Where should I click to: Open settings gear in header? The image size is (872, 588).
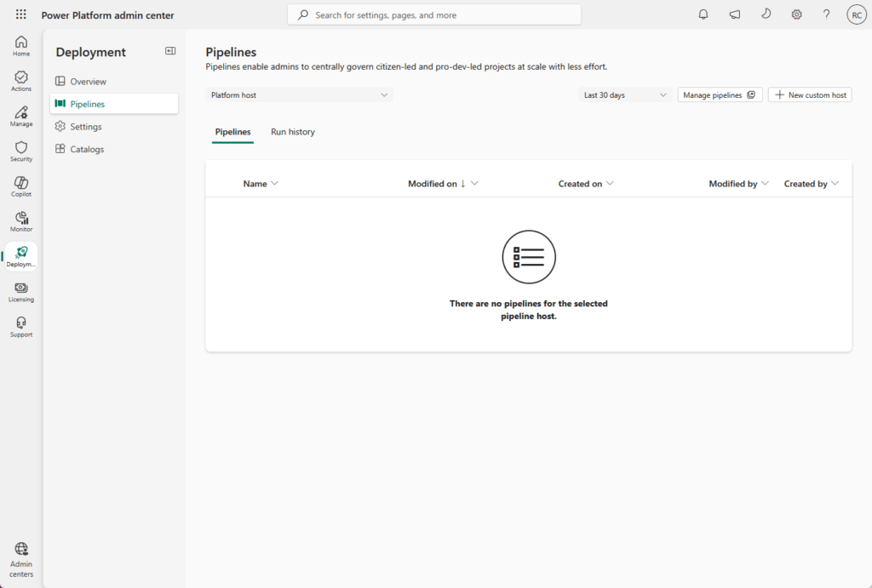tap(796, 14)
